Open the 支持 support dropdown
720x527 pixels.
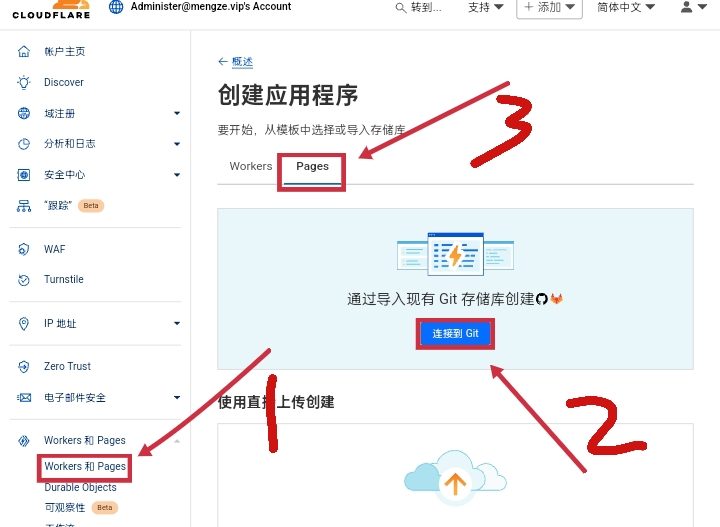tap(486, 7)
